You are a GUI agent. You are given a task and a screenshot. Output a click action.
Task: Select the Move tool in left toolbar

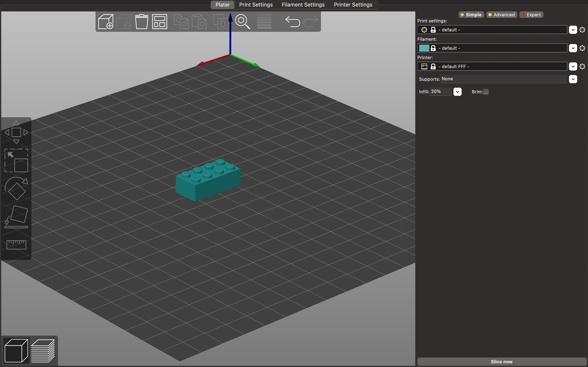click(x=16, y=132)
